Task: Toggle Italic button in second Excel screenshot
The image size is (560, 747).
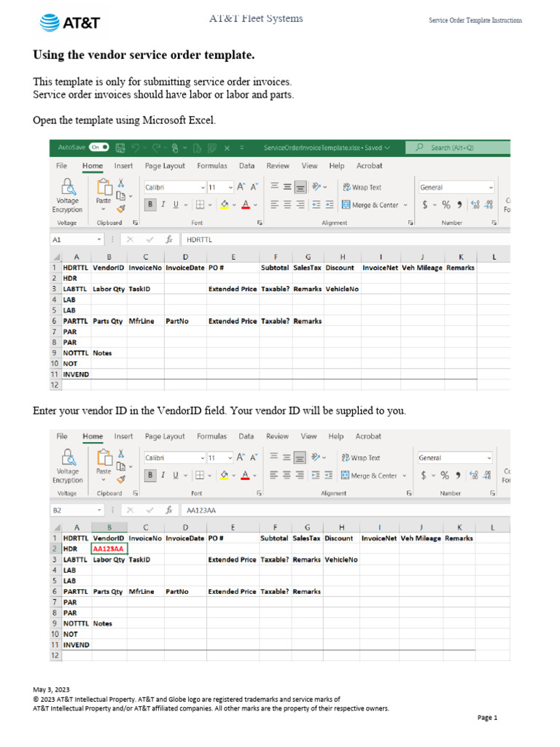Action: [163, 476]
